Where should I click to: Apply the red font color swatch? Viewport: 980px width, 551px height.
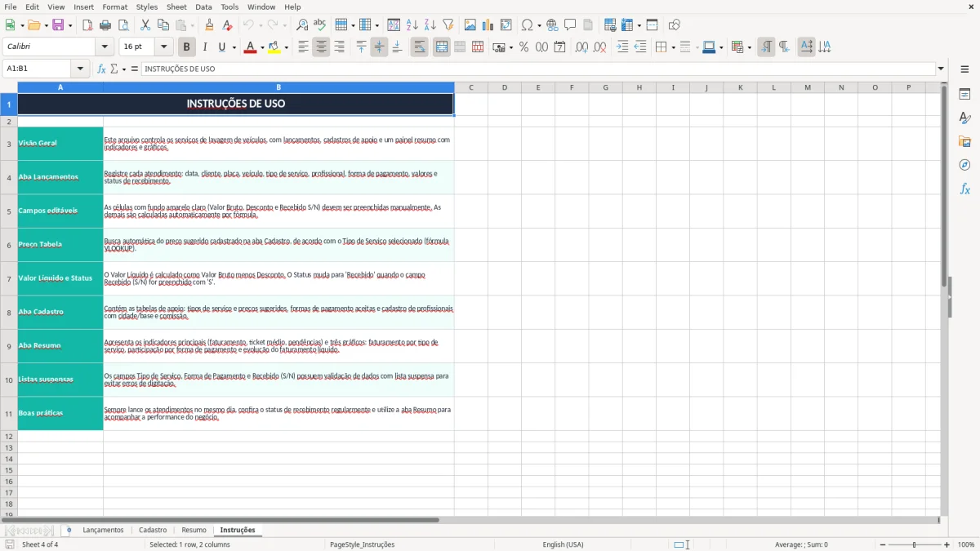pyautogui.click(x=249, y=47)
